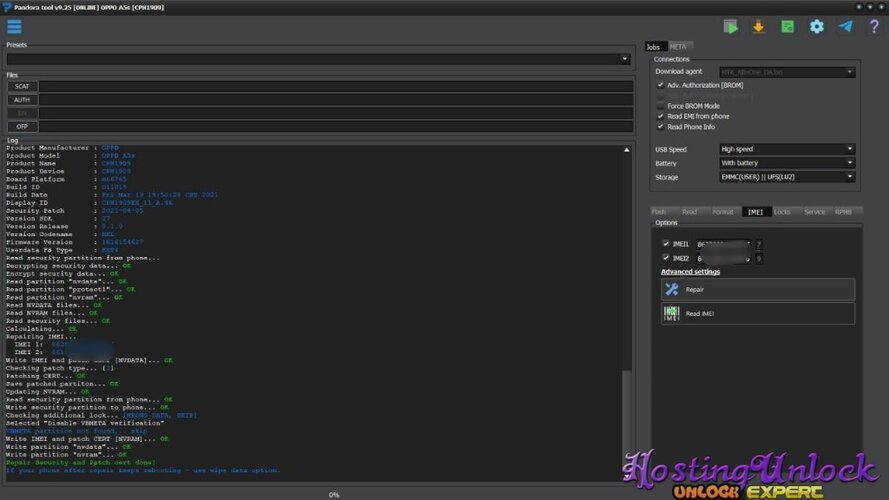This screenshot has height=500, width=889.
Task: Click the AUTH file path field
Action: click(x=336, y=100)
